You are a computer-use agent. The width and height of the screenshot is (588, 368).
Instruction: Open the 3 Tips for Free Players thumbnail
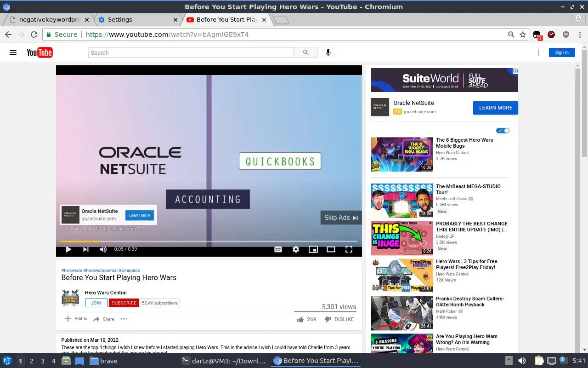[402, 275]
